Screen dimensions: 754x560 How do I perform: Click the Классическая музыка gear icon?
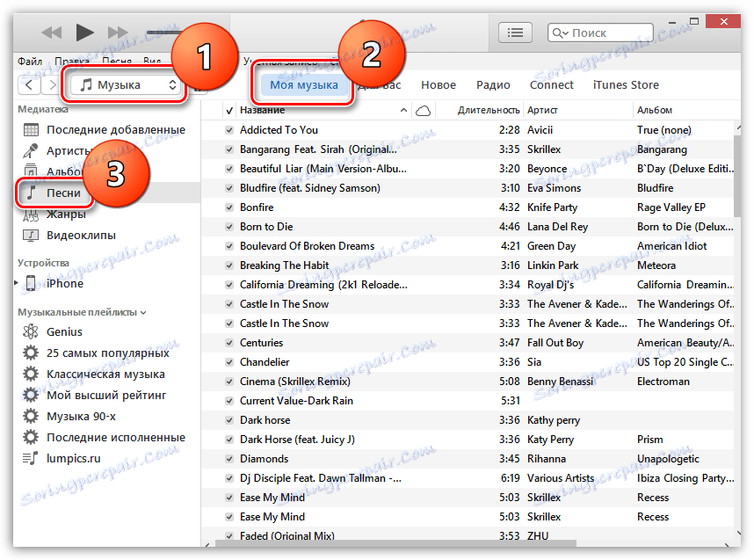pyautogui.click(x=31, y=374)
